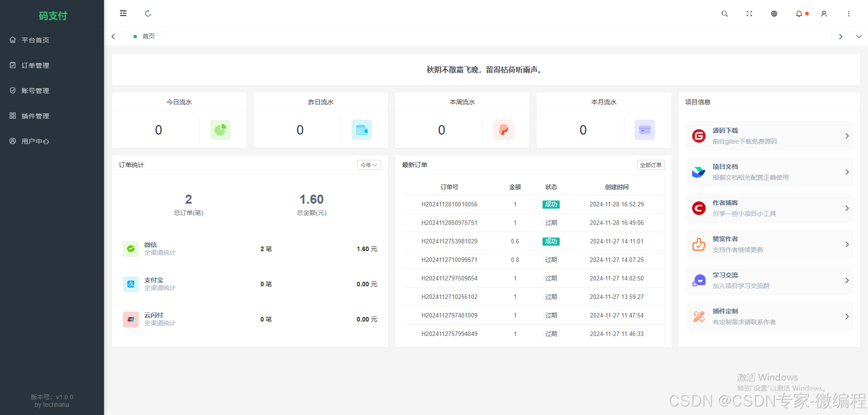The height and width of the screenshot is (415, 868).
Task: Open 用户中心 in the sidebar
Action: click(52, 141)
